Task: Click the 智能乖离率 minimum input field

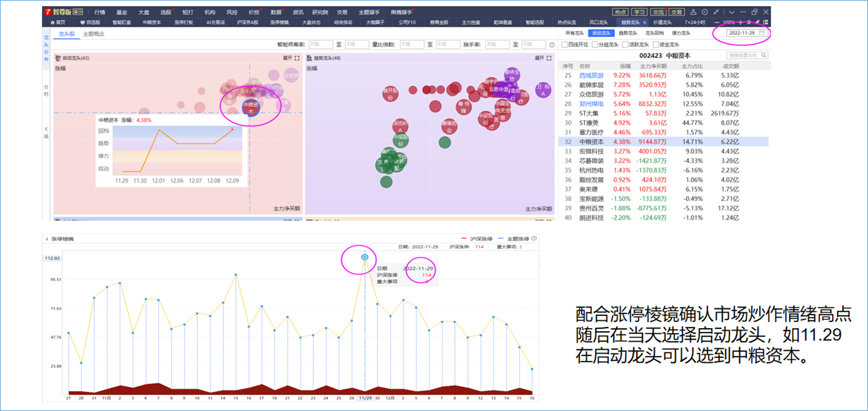Action: coord(320,44)
